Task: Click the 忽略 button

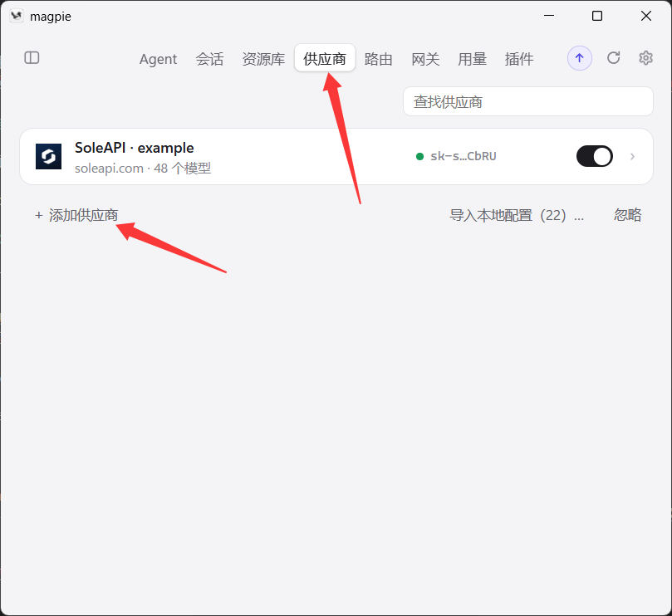Action: [x=627, y=215]
